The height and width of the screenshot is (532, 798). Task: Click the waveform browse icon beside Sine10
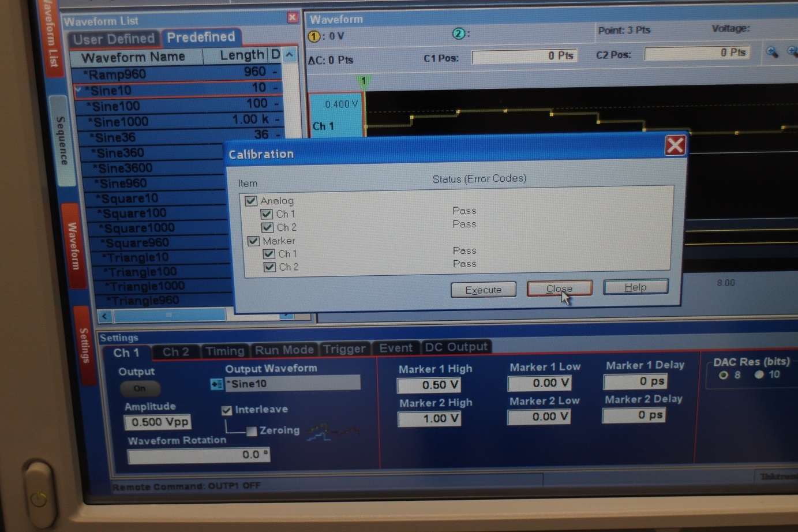pos(217,384)
